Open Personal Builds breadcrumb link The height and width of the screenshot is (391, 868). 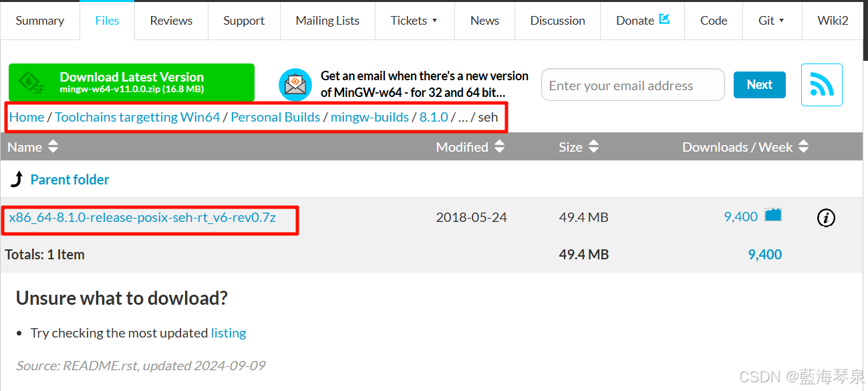point(275,117)
